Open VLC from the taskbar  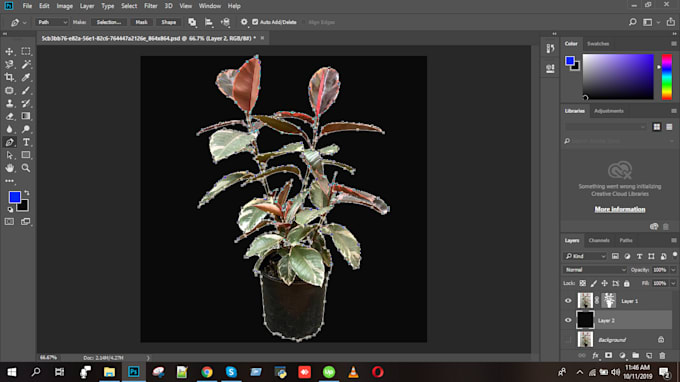[x=353, y=372]
